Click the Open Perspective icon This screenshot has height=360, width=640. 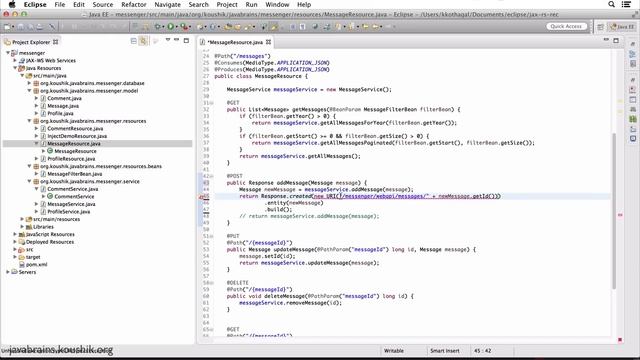coord(600,27)
